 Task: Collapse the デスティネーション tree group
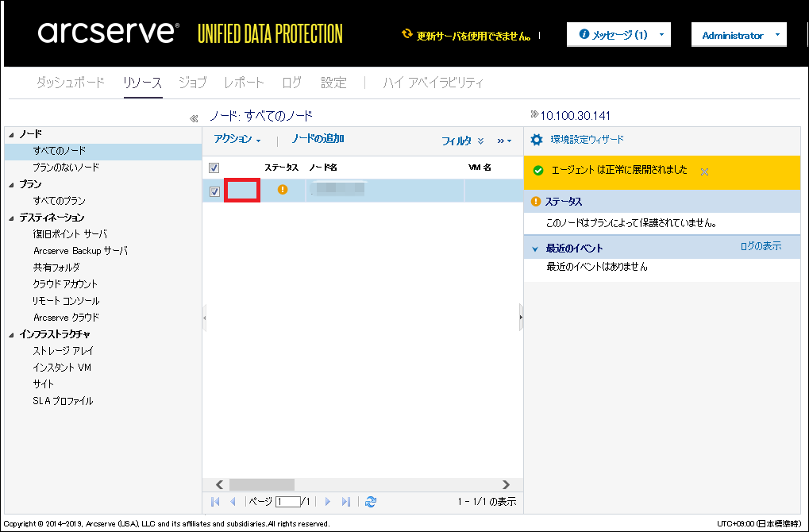[x=11, y=218]
